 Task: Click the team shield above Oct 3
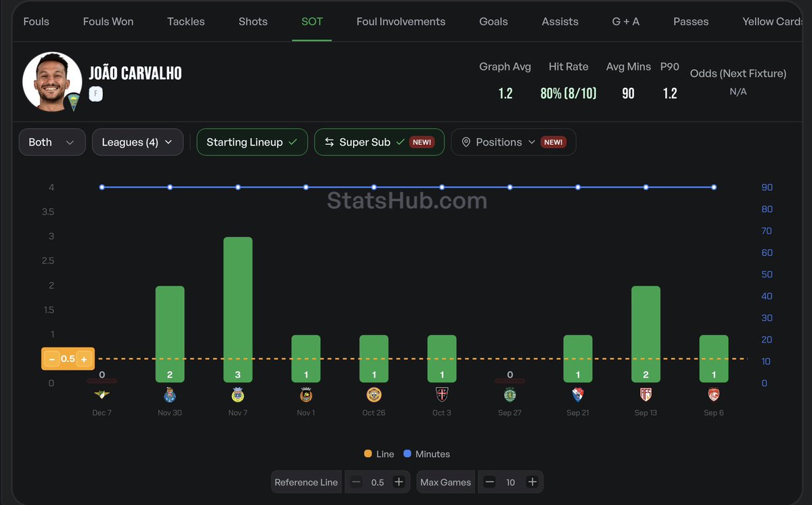442,395
